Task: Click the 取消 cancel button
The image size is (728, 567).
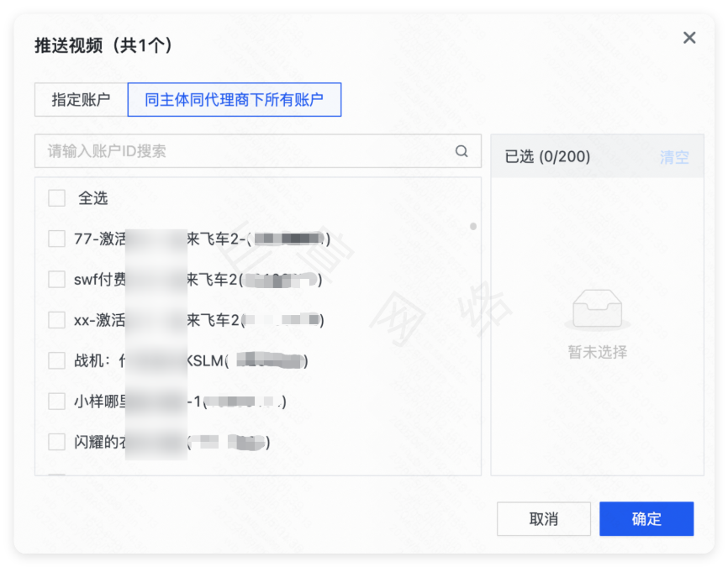Action: pos(543,519)
